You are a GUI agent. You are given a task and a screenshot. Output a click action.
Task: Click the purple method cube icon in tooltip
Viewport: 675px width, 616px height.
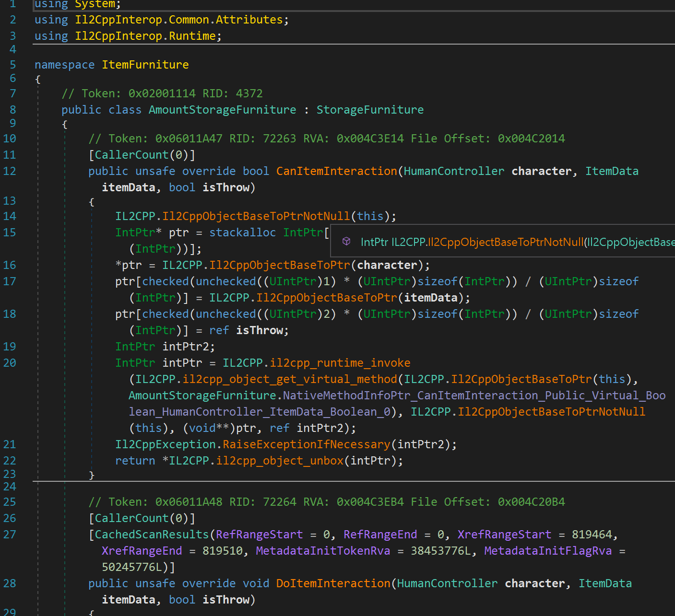click(x=346, y=242)
